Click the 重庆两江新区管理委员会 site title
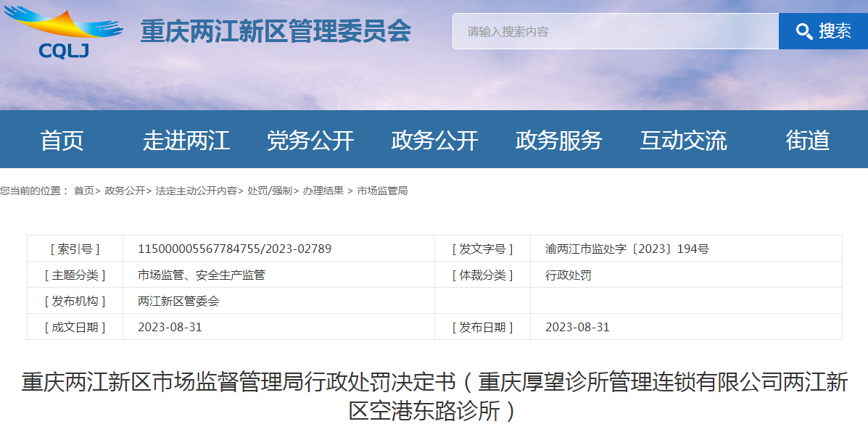This screenshot has width=868, height=424. point(276,31)
